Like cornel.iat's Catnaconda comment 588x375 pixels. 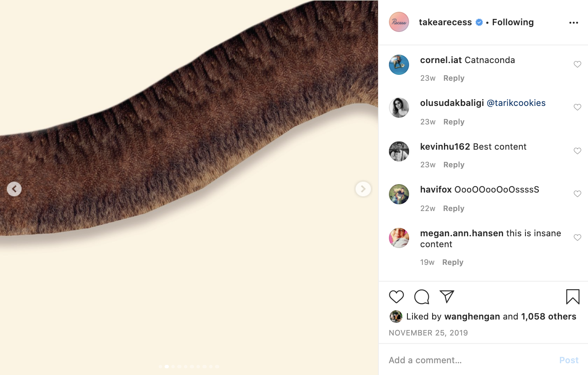tap(577, 64)
